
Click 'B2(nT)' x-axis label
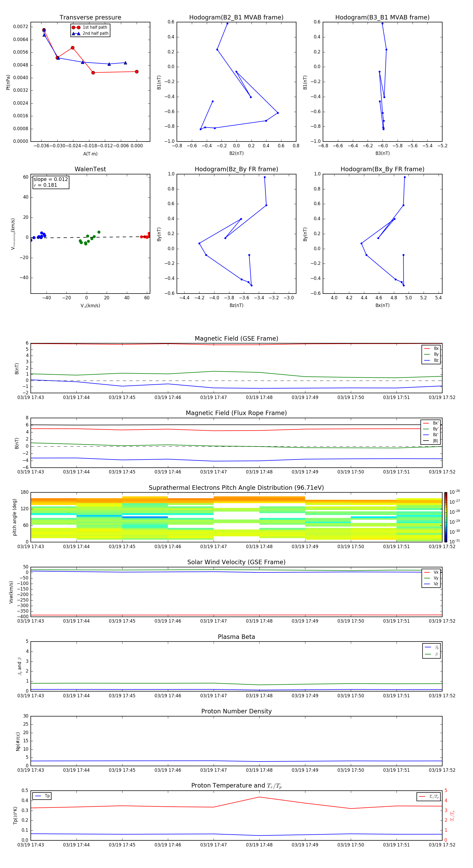(236, 153)
